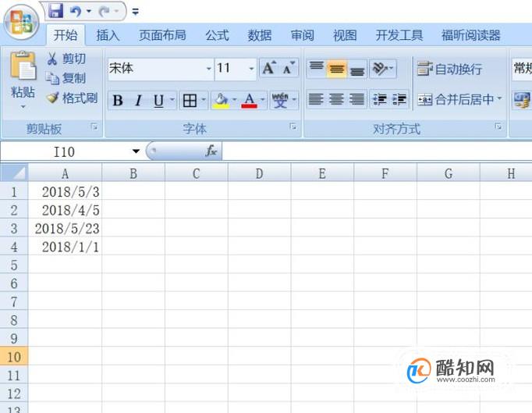Toggle underline formatting
532x413 pixels.
coord(158,100)
